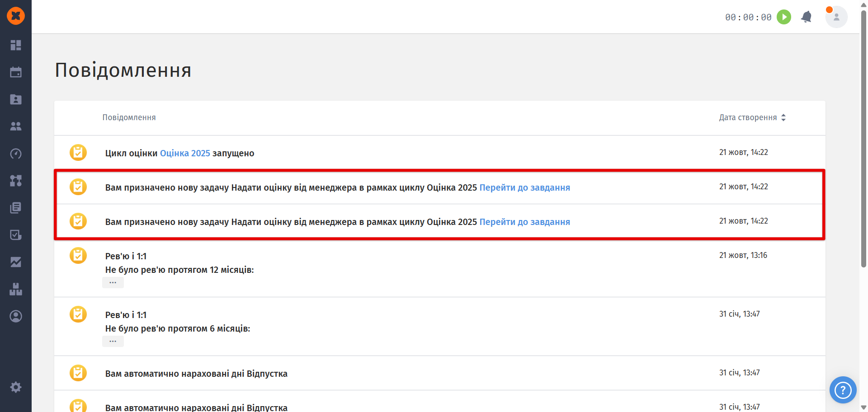Open the checklist tasks sidebar icon

click(x=16, y=235)
